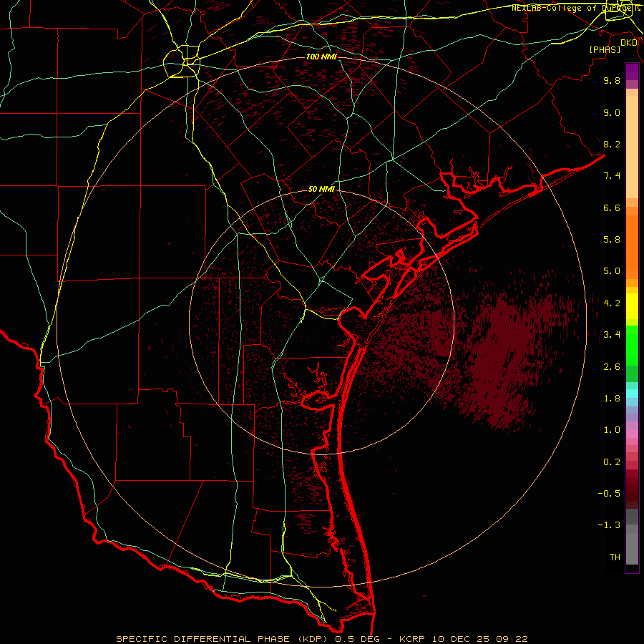Viewport: 644px width, 644px height.
Task: Click the 1.0 value on color scale
Action: 612,430
